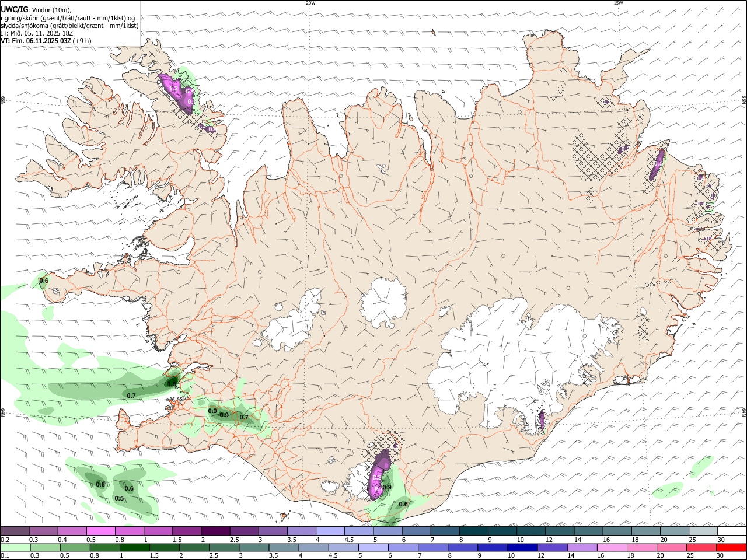747x560 pixels.
Task: Click the 'rigning/skúrir' legend description line
Action: [68, 18]
